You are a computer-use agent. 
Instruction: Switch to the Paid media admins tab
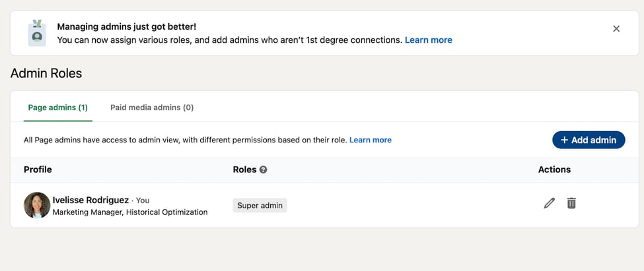coord(152,107)
